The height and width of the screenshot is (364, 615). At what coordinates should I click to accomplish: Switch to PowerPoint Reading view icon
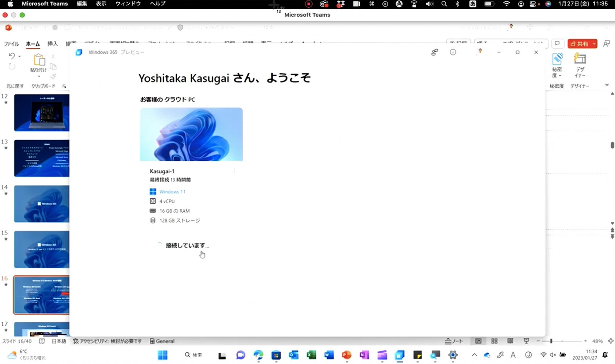510,341
